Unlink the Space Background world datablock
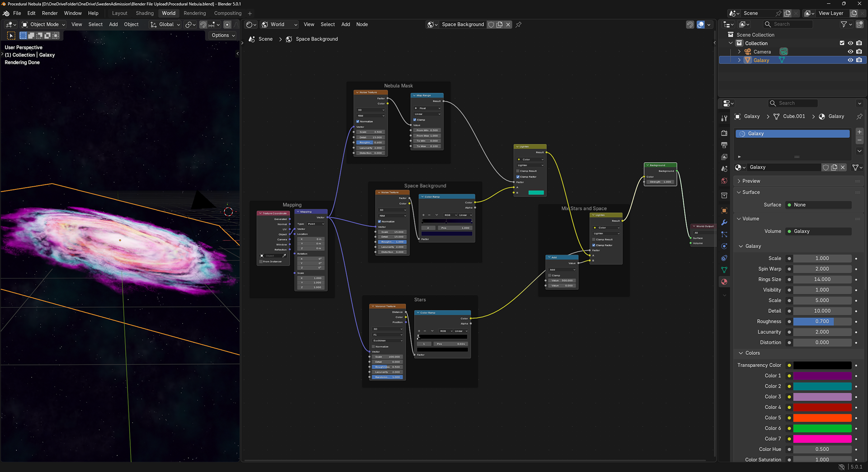Image resolution: width=868 pixels, height=472 pixels. 508,24
